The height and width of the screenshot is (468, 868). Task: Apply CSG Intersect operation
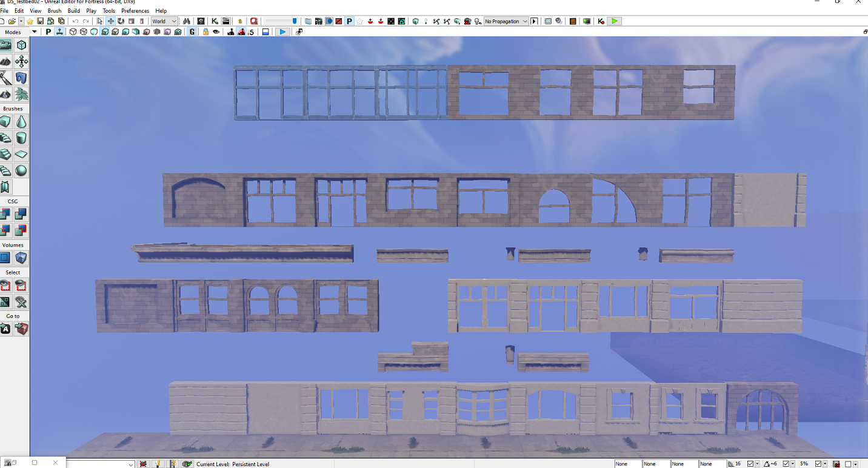(x=5, y=230)
